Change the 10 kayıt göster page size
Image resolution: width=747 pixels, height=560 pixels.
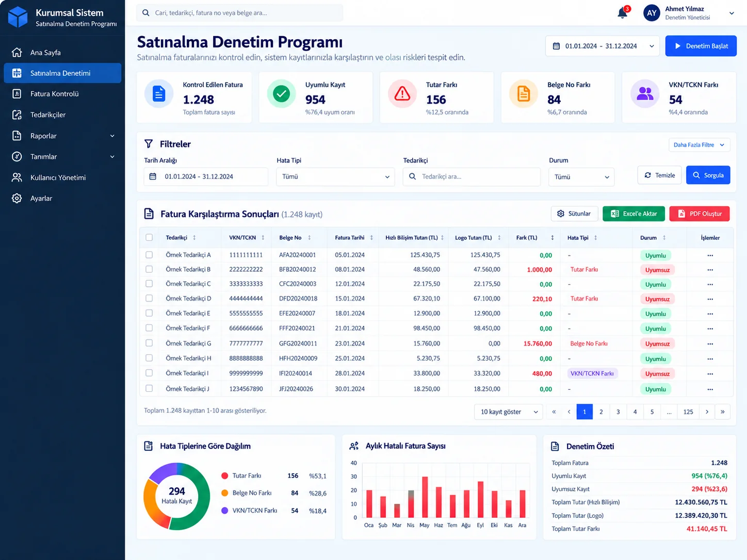pyautogui.click(x=509, y=411)
